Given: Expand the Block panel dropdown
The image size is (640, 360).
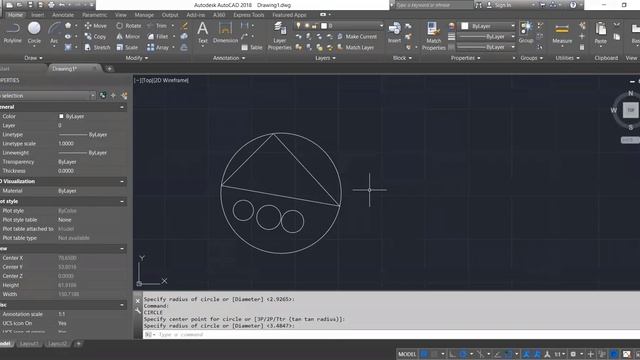Looking at the screenshot, I should [x=402, y=58].
